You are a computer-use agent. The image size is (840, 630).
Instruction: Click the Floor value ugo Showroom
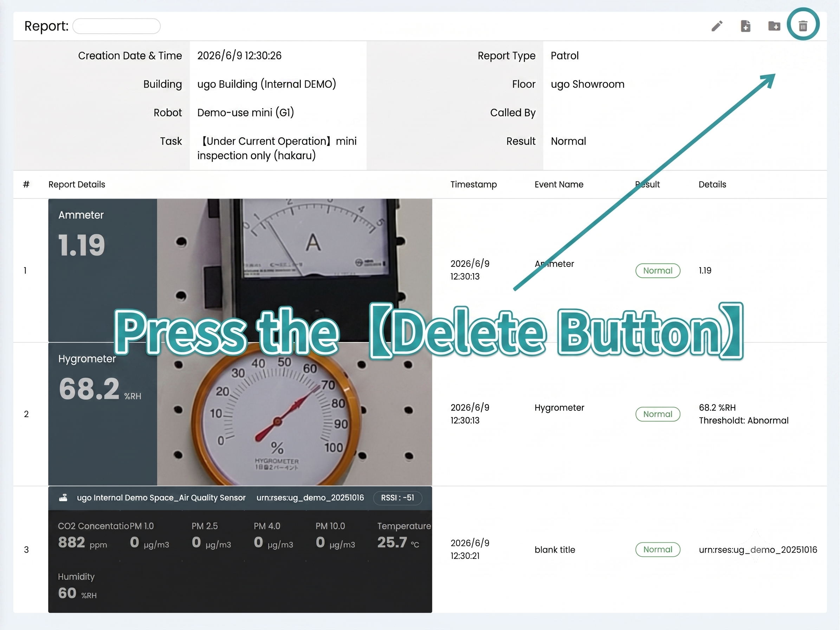pos(587,84)
